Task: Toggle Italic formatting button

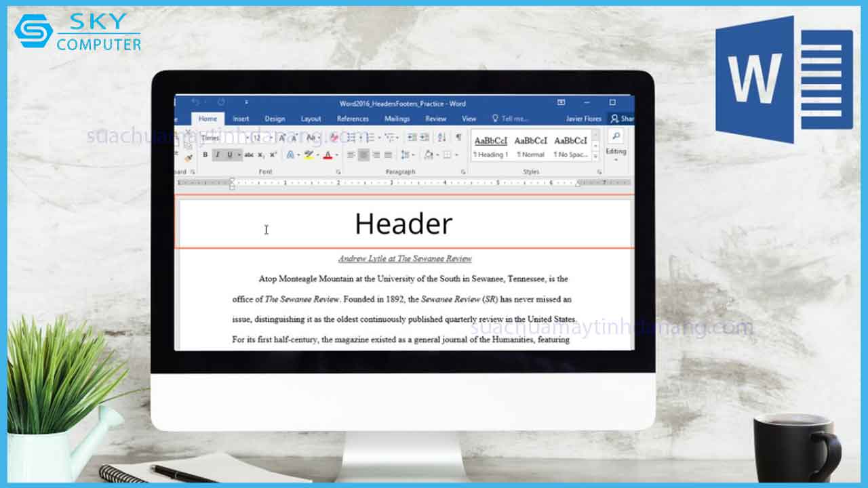Action: point(217,155)
